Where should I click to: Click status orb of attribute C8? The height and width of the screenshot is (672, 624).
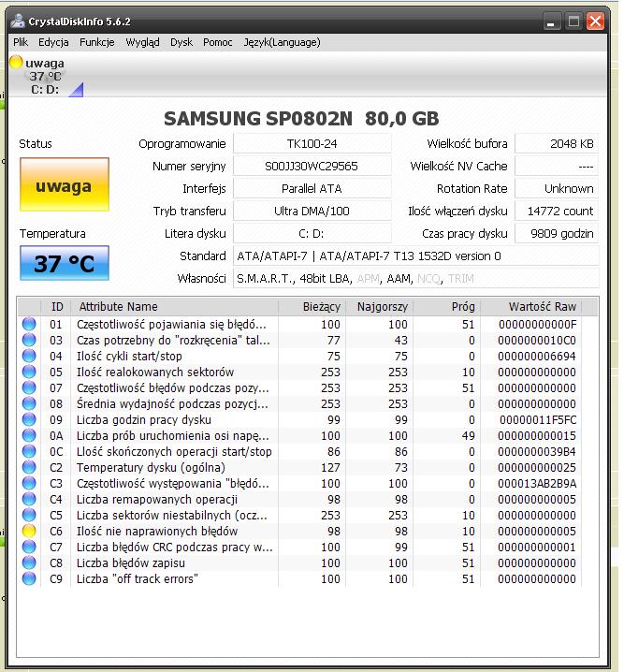pyautogui.click(x=29, y=562)
